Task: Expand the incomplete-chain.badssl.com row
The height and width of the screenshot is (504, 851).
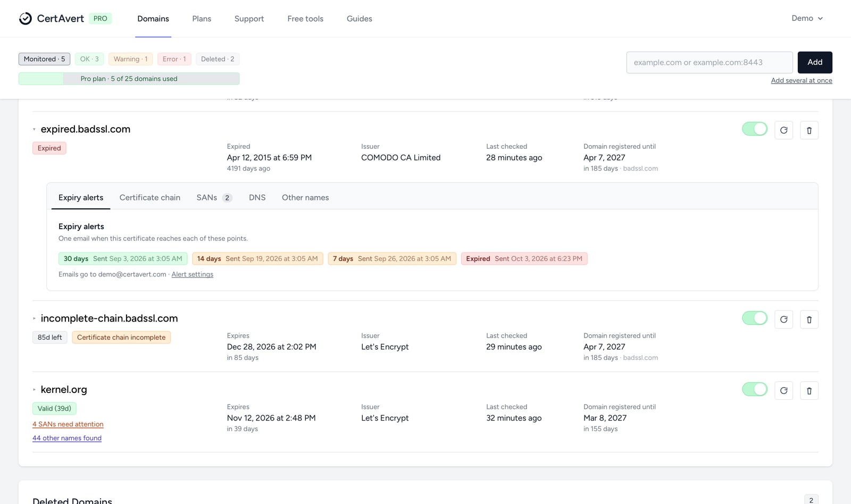Action: point(34,318)
